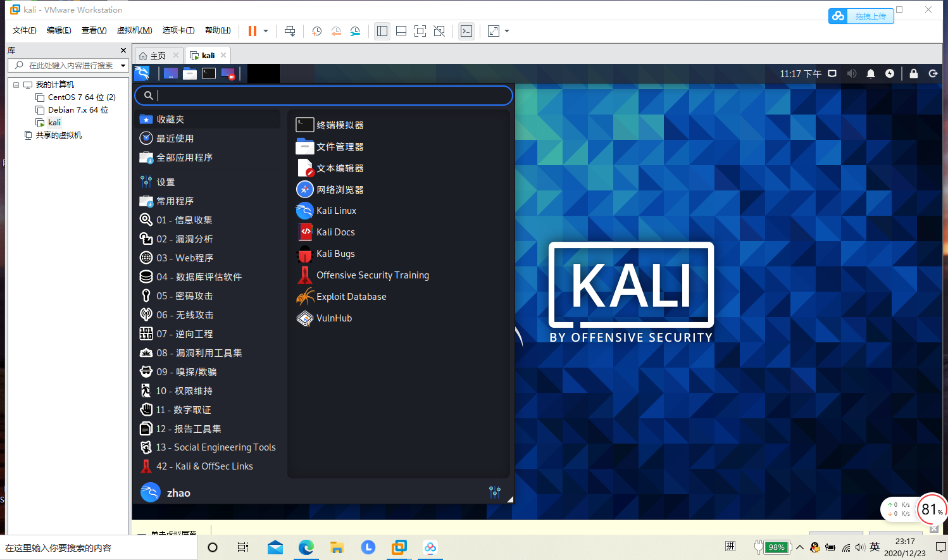948x560 pixels.
Task: Open the library search dropdown arrow
Action: click(x=123, y=66)
